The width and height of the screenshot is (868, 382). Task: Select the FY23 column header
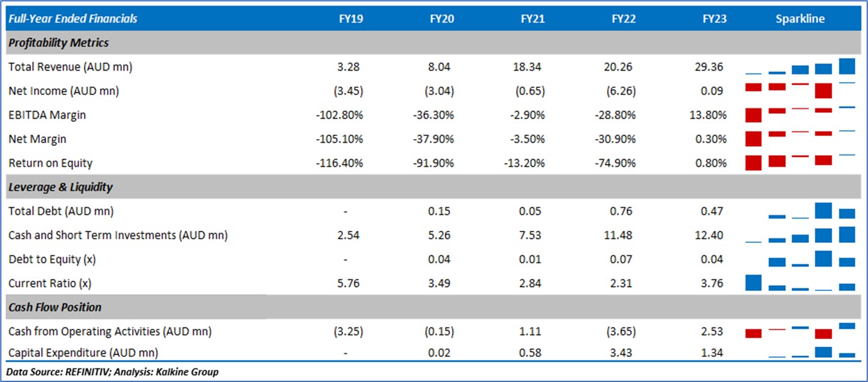coord(714,19)
